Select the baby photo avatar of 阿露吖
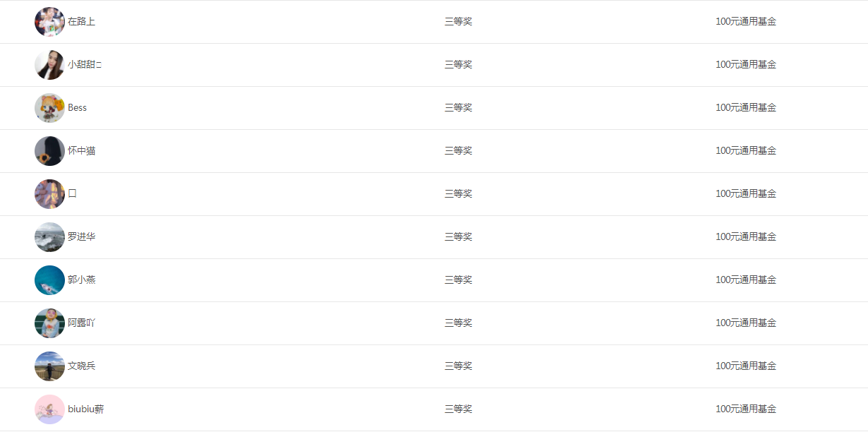Image resolution: width=868 pixels, height=432 pixels. 49,323
